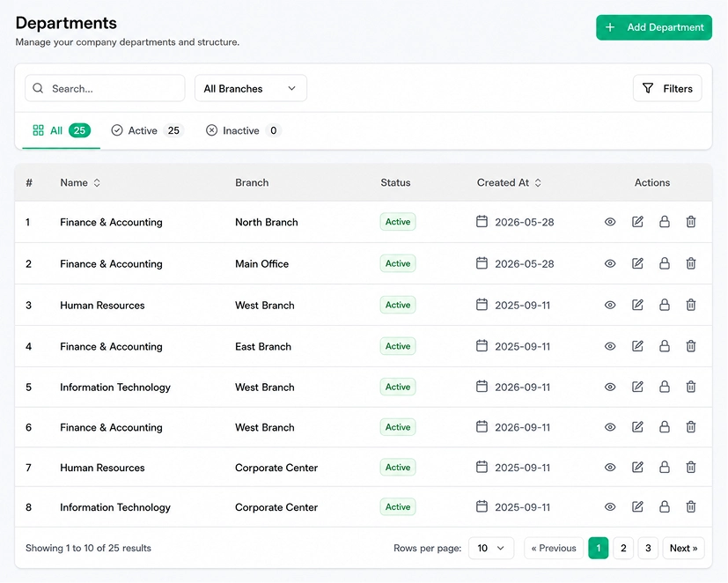Sort by the Created At column header
Viewport: 728px width, 583px height.
[x=509, y=182]
